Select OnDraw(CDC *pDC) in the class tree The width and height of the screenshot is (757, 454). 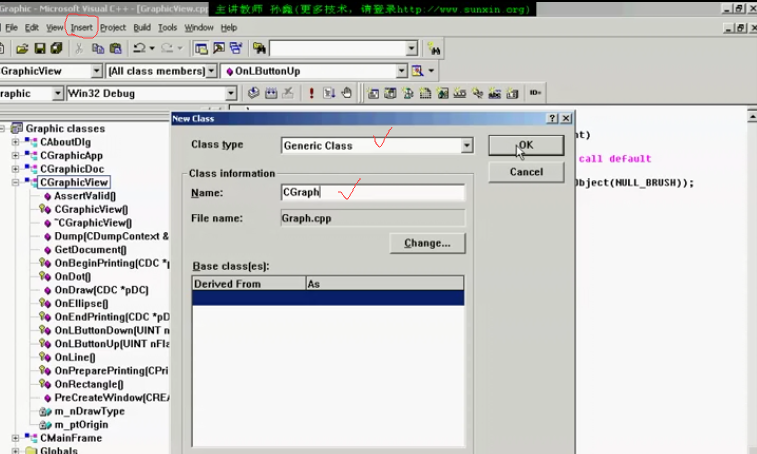click(101, 290)
